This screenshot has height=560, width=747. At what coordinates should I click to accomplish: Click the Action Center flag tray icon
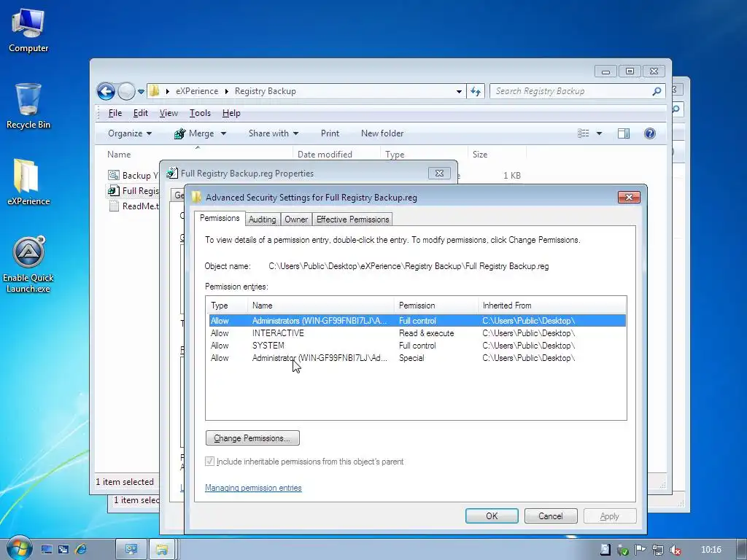click(640, 550)
